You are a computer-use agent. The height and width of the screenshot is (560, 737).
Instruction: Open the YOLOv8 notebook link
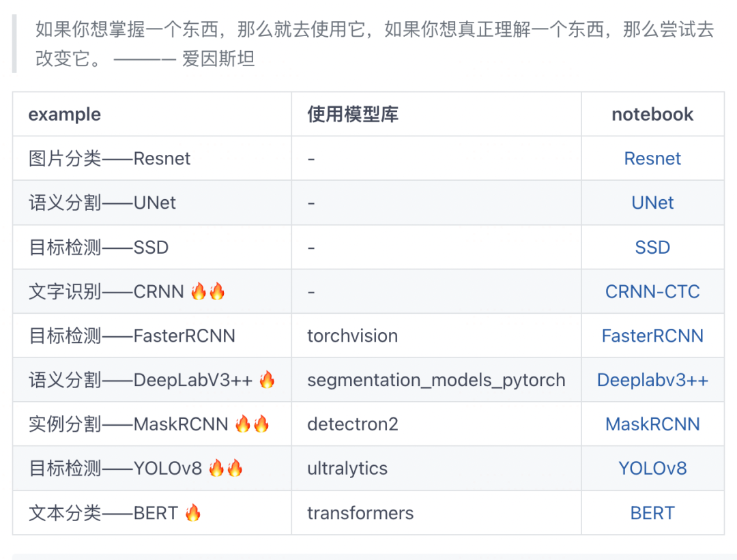[652, 469]
